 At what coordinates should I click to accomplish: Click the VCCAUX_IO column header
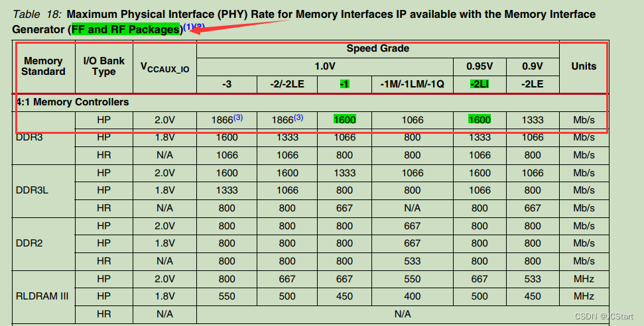click(x=165, y=68)
